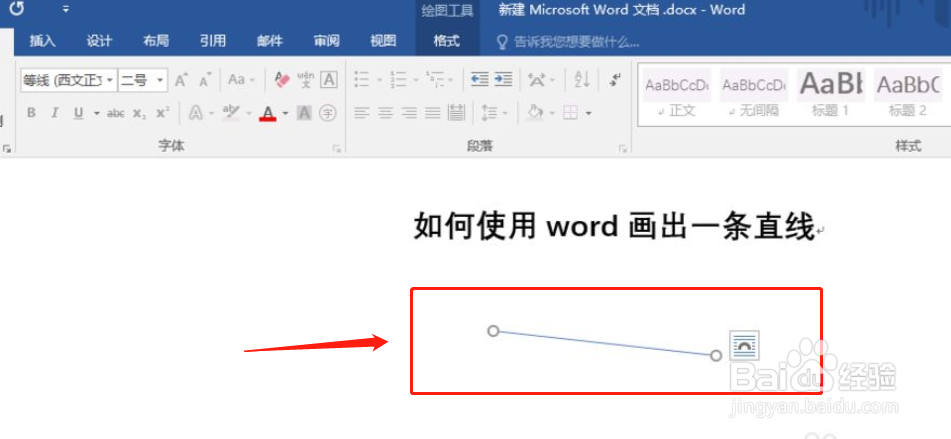Toggle Bold formatting
951x439 pixels.
[32, 113]
